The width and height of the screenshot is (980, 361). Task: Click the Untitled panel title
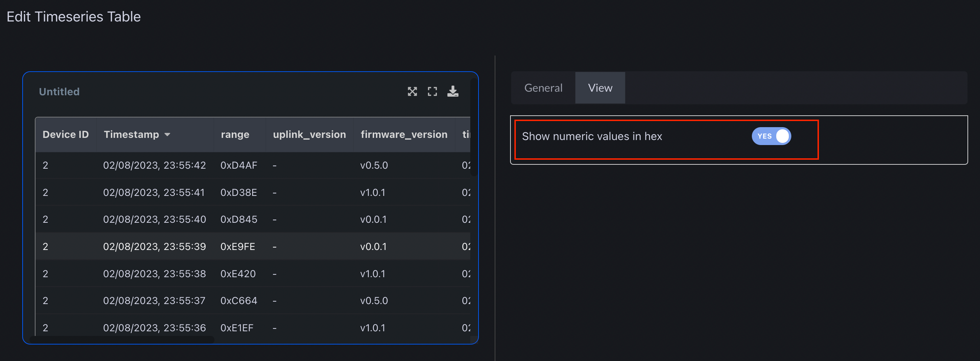click(x=59, y=92)
